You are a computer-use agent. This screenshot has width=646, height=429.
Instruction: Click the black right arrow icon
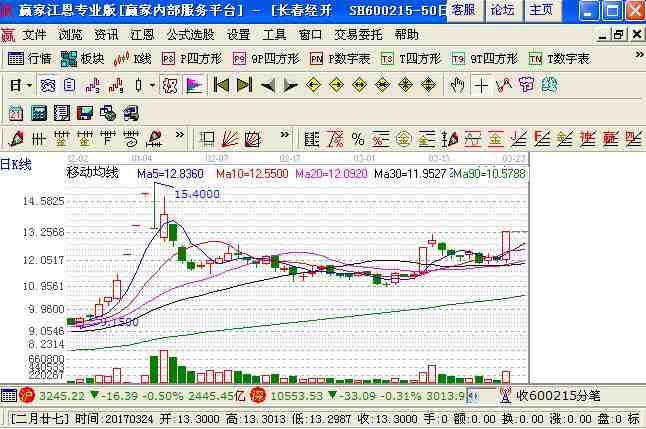click(x=290, y=85)
